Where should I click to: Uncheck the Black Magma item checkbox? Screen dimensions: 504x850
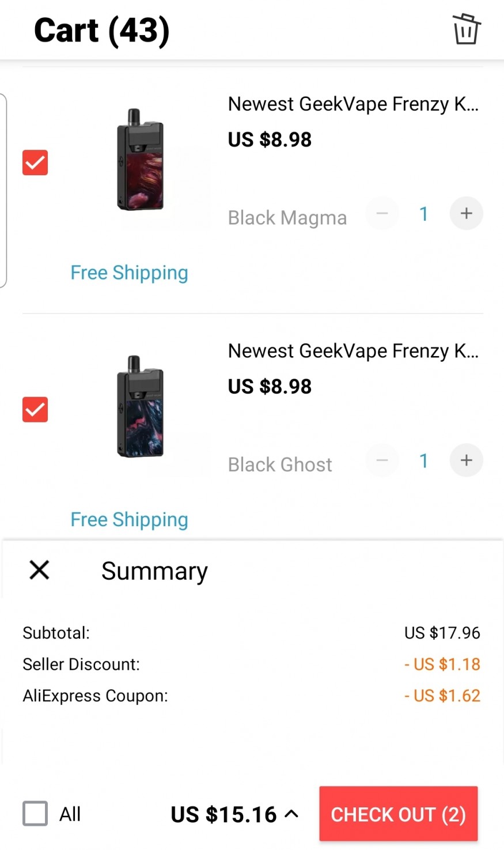(35, 163)
